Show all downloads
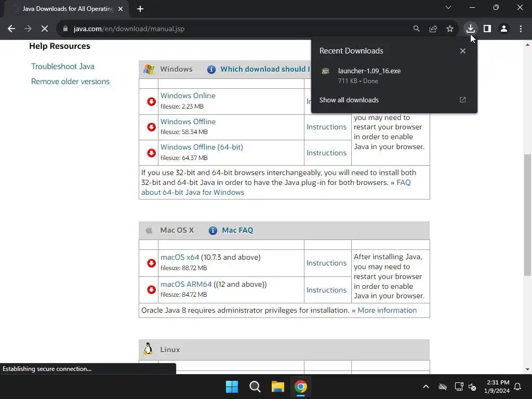Image resolution: width=532 pixels, height=399 pixels. pos(349,100)
